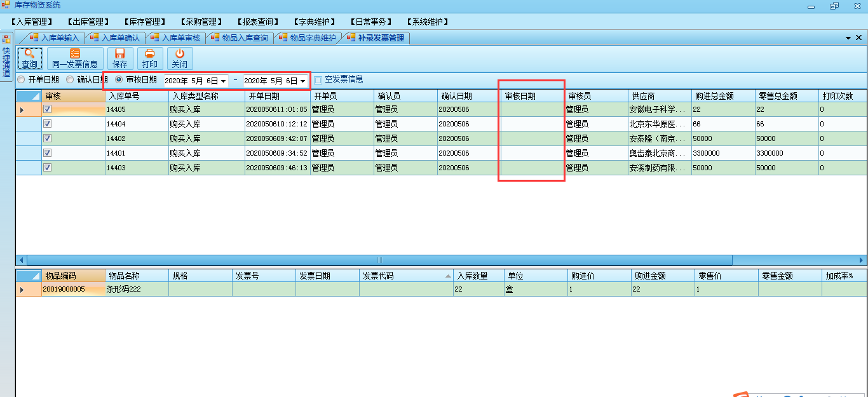
Task: Open the 报表查询 menu
Action: coord(257,22)
